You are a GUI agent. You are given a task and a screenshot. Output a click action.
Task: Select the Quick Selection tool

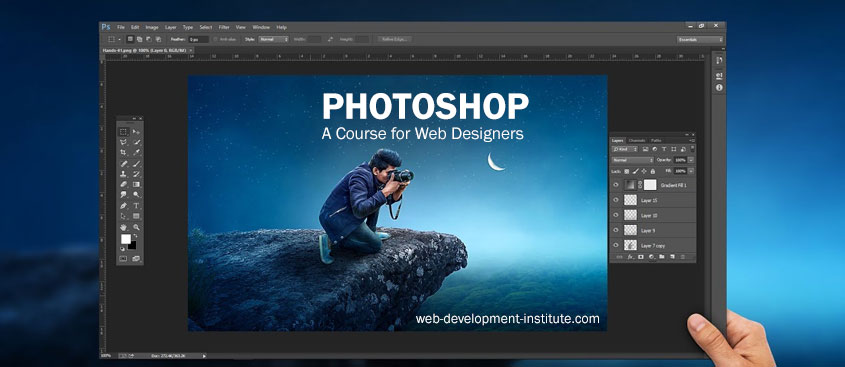point(136,142)
